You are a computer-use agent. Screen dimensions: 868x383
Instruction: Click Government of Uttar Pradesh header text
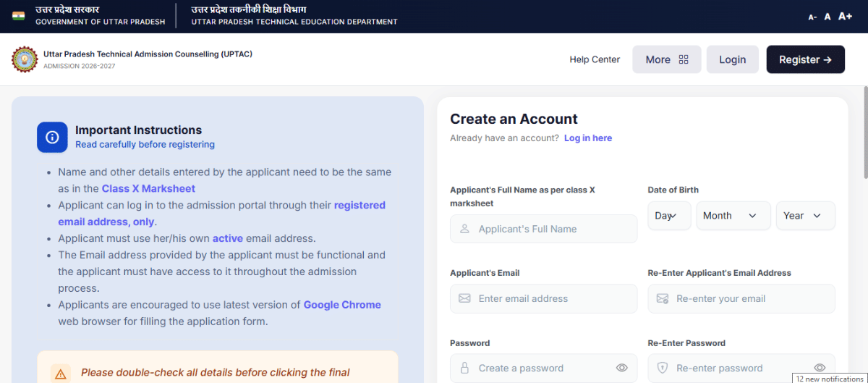[100, 22]
